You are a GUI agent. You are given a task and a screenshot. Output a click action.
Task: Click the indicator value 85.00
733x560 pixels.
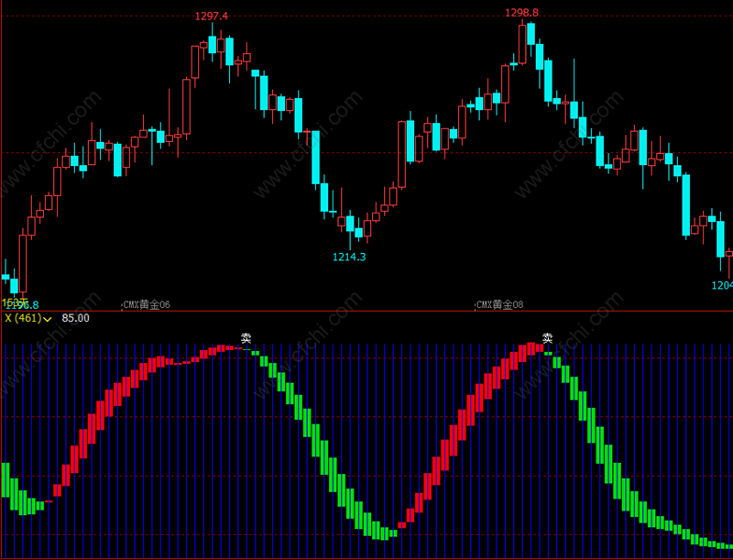click(75, 318)
